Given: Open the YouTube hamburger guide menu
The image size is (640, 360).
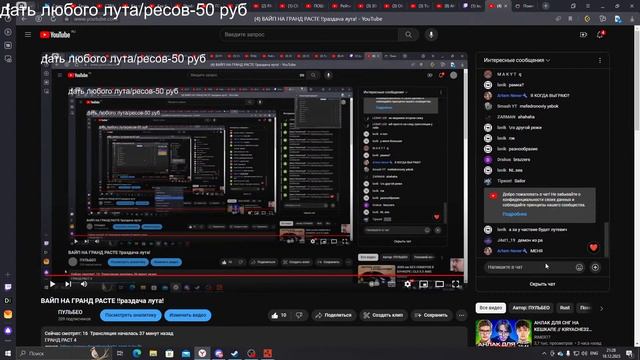Looking at the screenshot, I should (x=28, y=35).
